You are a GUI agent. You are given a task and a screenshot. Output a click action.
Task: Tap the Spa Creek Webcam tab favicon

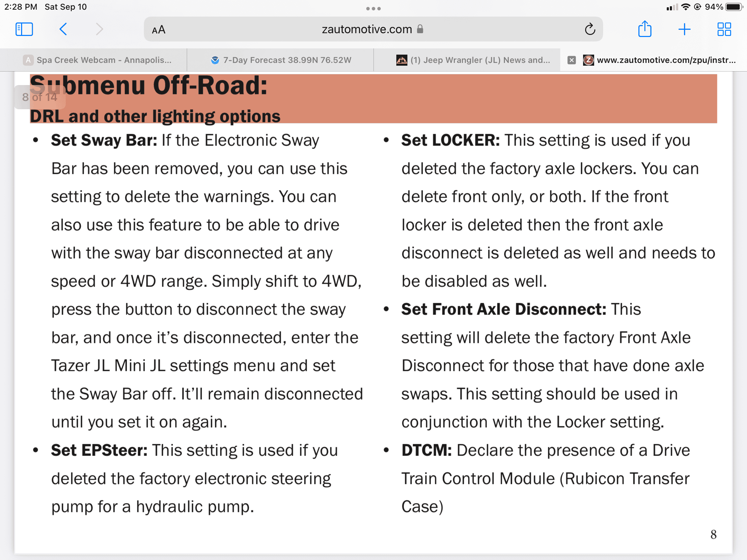click(28, 60)
